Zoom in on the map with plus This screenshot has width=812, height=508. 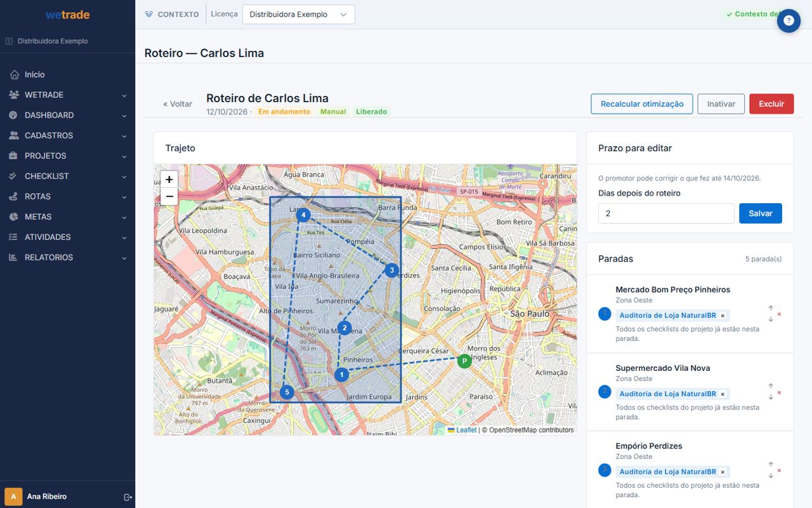pyautogui.click(x=169, y=180)
